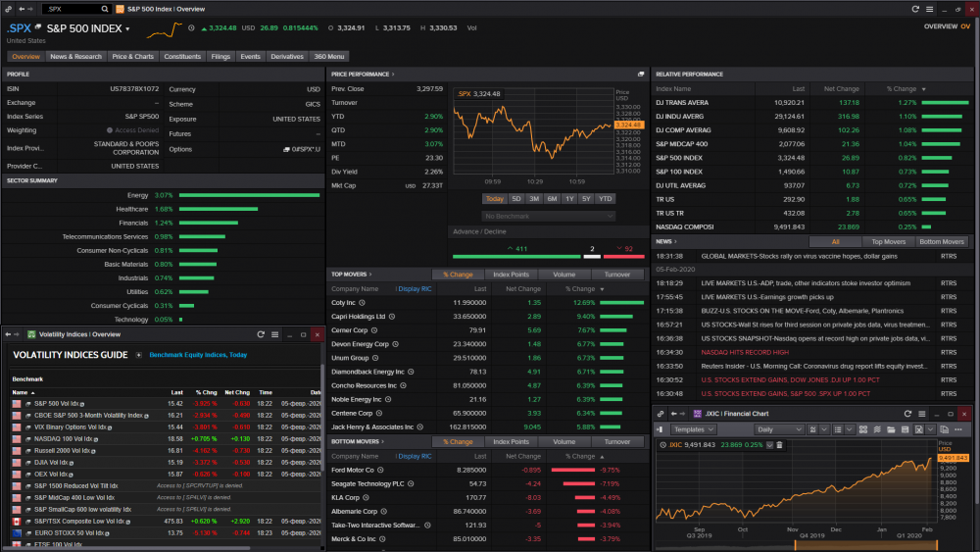980x552 pixels.
Task: Click the .SPX search input field
Action: coord(72,9)
